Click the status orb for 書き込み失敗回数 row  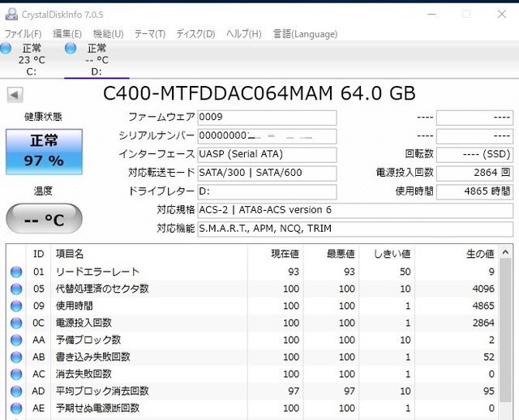pyautogui.click(x=16, y=357)
